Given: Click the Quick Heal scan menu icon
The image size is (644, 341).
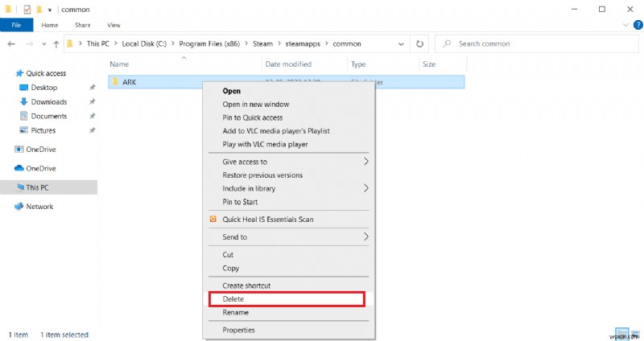Looking at the screenshot, I should click(213, 219).
